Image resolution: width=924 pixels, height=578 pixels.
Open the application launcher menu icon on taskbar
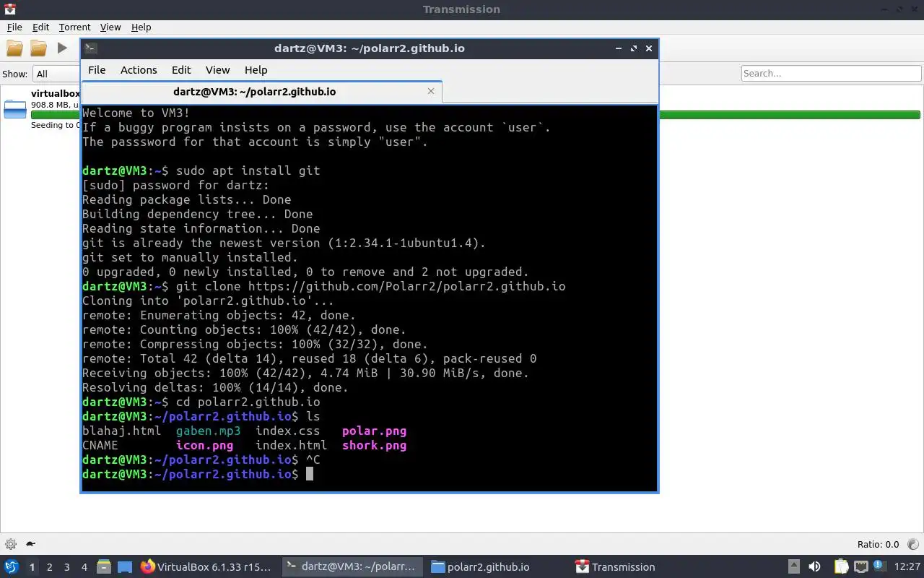(12, 567)
